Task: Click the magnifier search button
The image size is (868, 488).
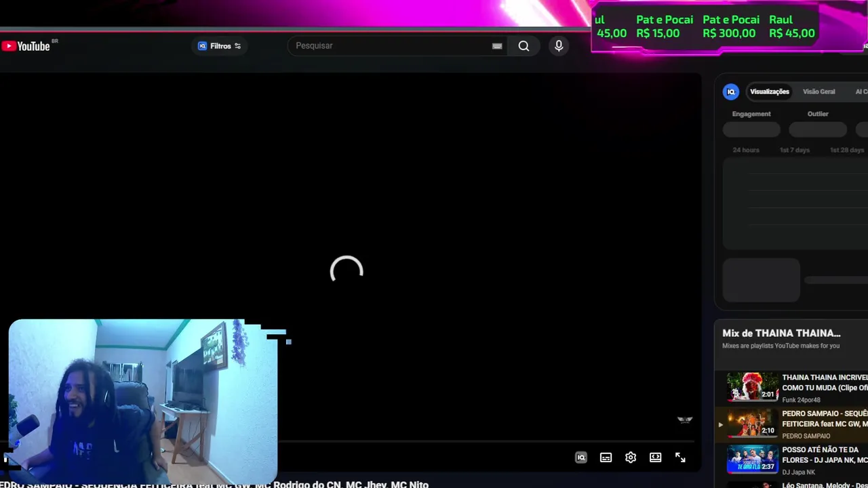Action: coord(524,46)
